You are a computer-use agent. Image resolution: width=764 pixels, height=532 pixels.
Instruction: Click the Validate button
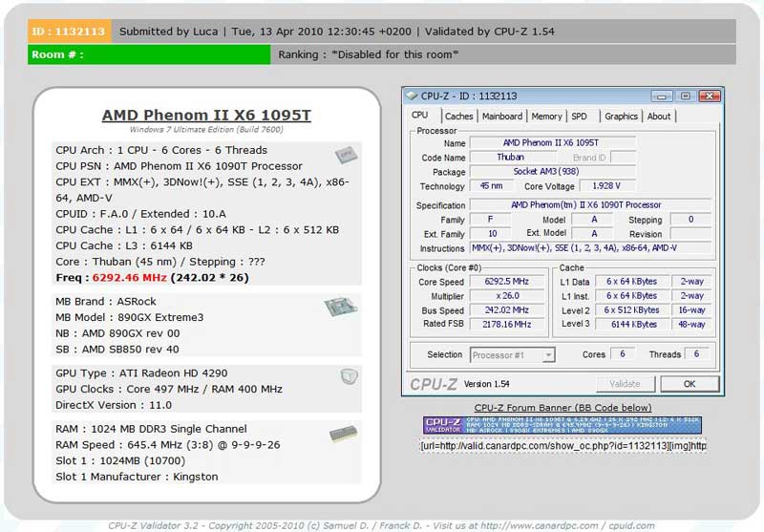point(624,384)
